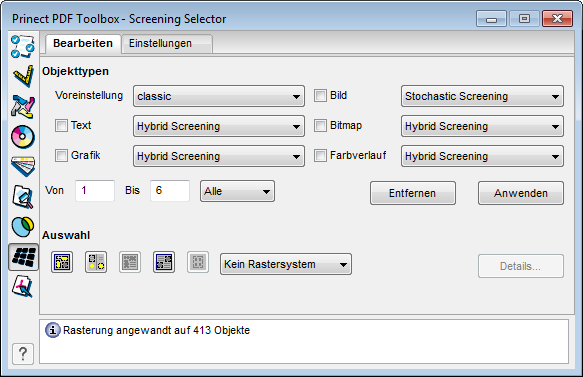Select the colored arrows pinwheel tool

23,107
